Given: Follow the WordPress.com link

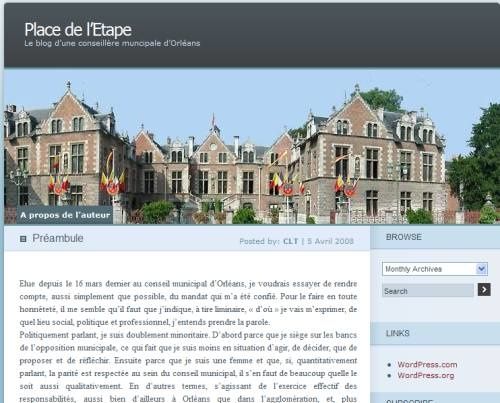Looking at the screenshot, I should [x=427, y=364].
